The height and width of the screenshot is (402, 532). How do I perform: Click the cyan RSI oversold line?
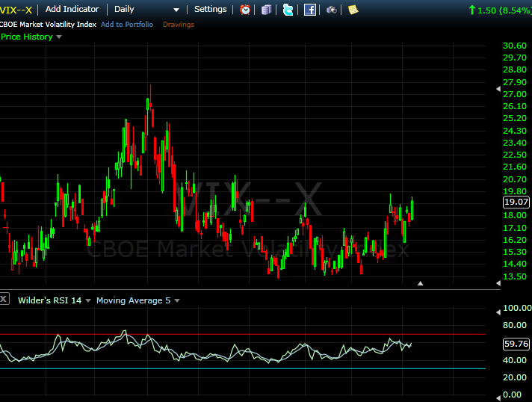[243, 368]
